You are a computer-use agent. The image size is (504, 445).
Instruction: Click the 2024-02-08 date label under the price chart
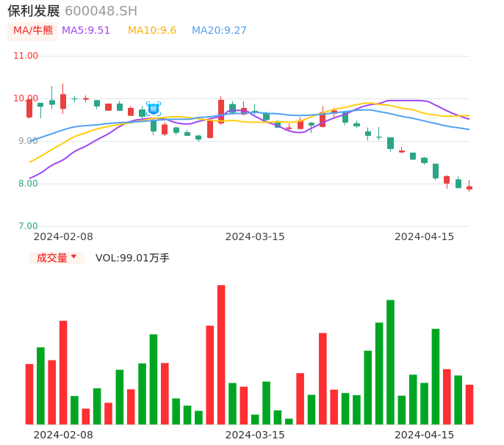63,236
